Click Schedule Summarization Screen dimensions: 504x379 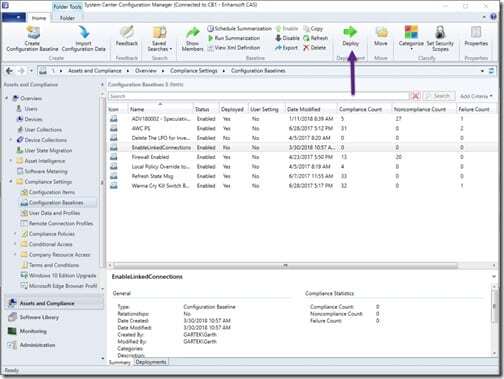239,28
